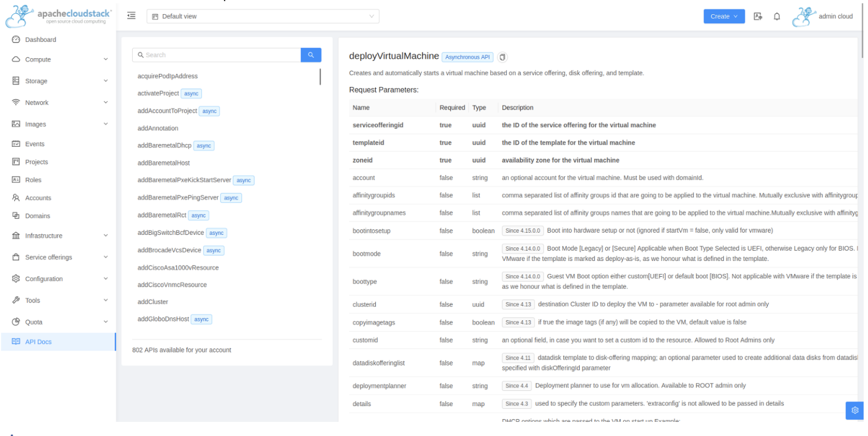Click the settings gear at bottom right
This screenshot has height=436, width=868.
[854, 411]
